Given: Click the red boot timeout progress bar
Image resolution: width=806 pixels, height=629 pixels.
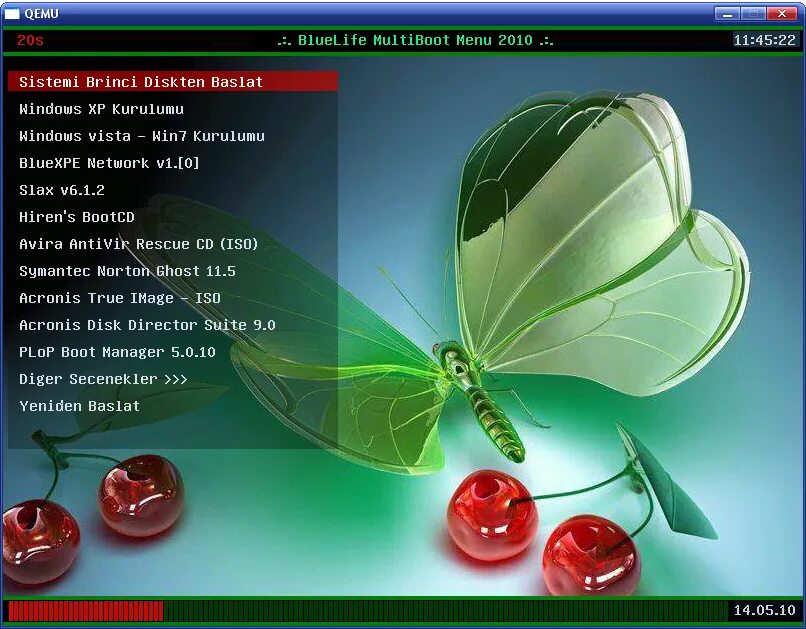Looking at the screenshot, I should 86,610.
